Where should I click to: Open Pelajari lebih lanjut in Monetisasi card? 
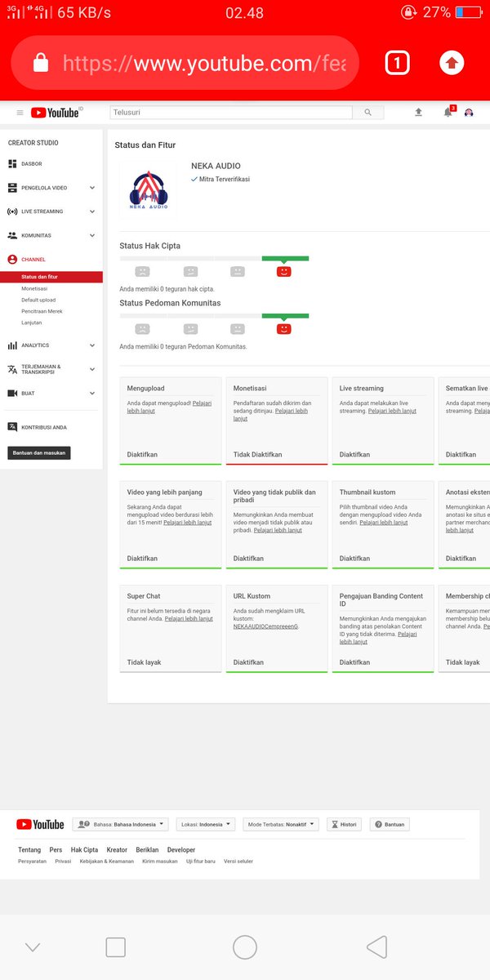[270, 415]
